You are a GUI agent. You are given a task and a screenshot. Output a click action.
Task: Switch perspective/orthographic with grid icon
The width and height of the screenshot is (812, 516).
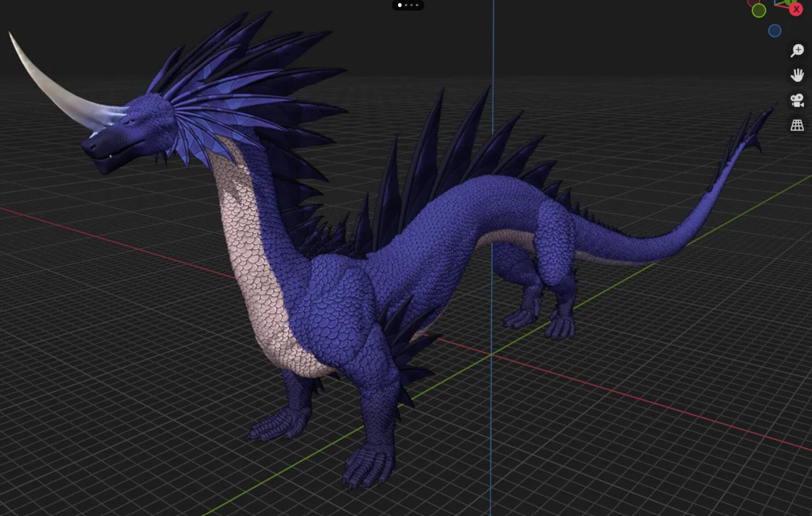tap(797, 125)
